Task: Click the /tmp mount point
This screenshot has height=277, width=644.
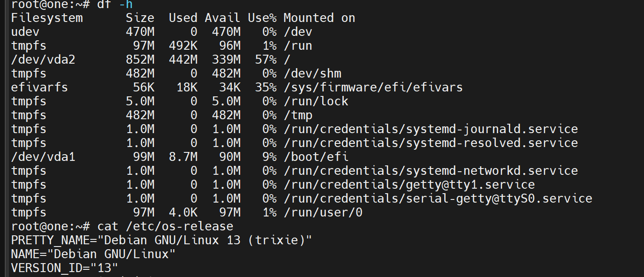Action: [x=298, y=115]
